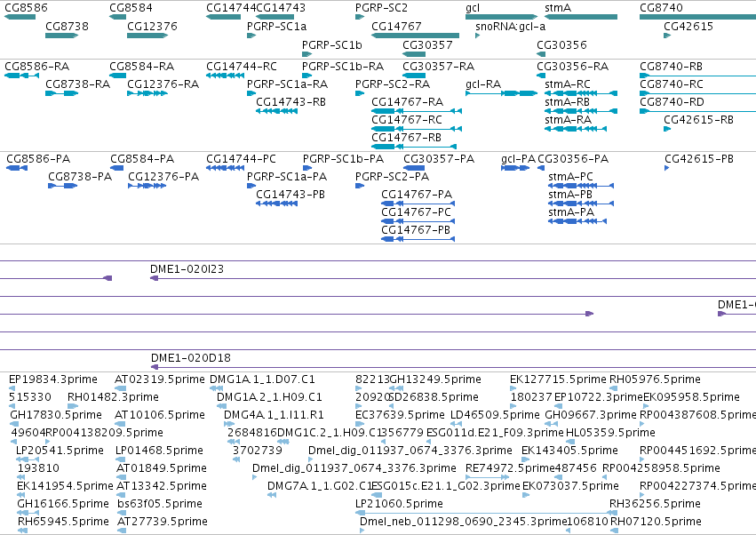Open the 'CG14767-PB' protein label
756x535 pixels.
[x=416, y=229]
